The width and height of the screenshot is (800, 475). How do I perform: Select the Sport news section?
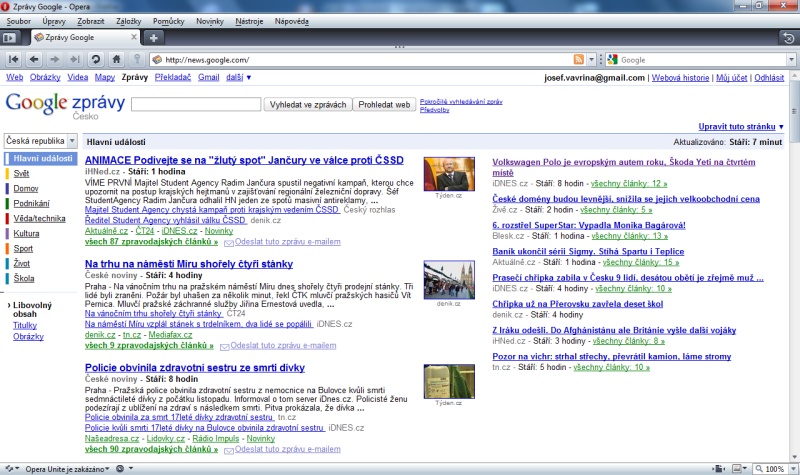pos(23,248)
